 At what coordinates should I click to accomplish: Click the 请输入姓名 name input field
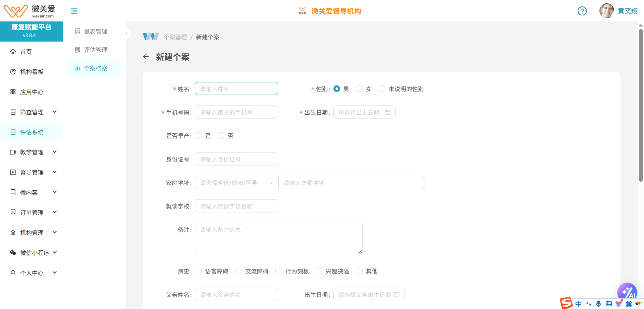pyautogui.click(x=236, y=88)
